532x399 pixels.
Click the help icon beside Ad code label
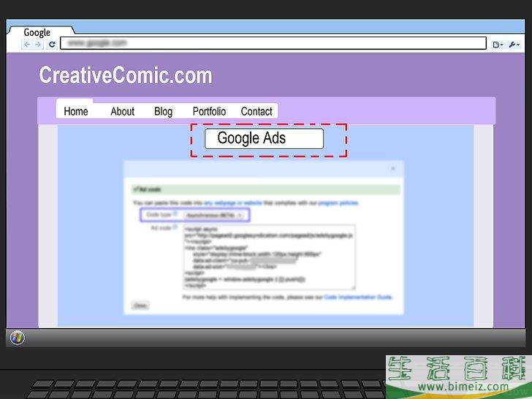(x=175, y=227)
